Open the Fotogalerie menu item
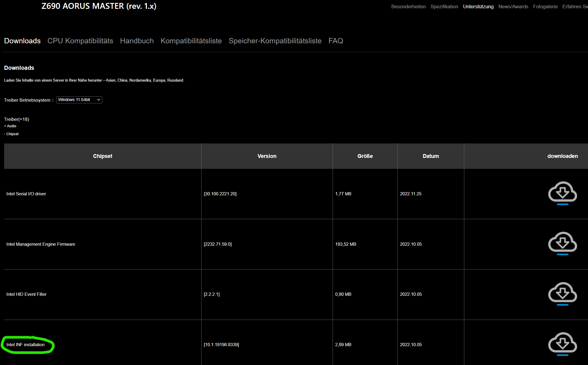 (545, 6)
